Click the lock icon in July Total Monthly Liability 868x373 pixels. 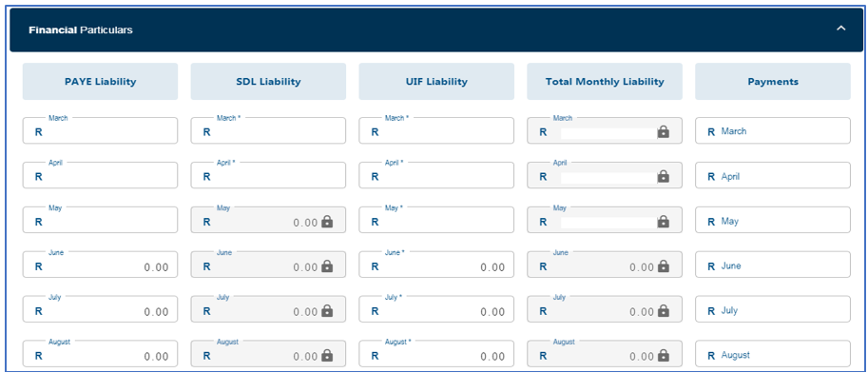pyautogui.click(x=664, y=311)
